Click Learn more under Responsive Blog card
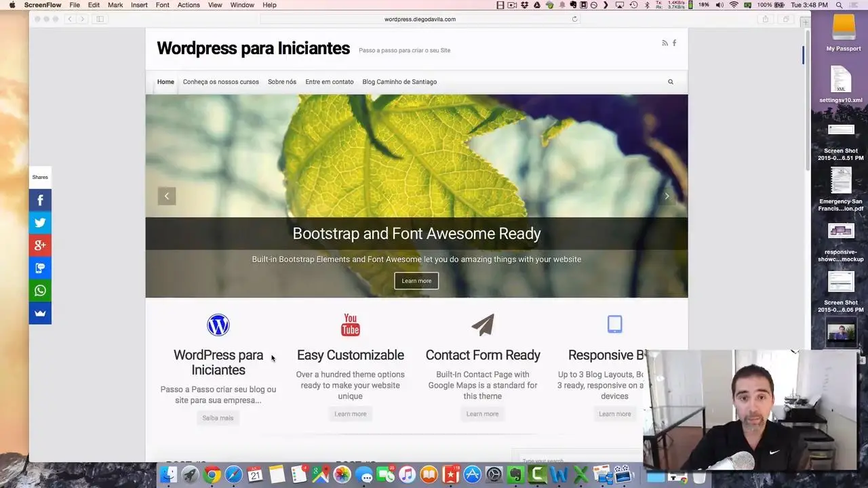Screen dimensions: 868x488 coord(615,414)
